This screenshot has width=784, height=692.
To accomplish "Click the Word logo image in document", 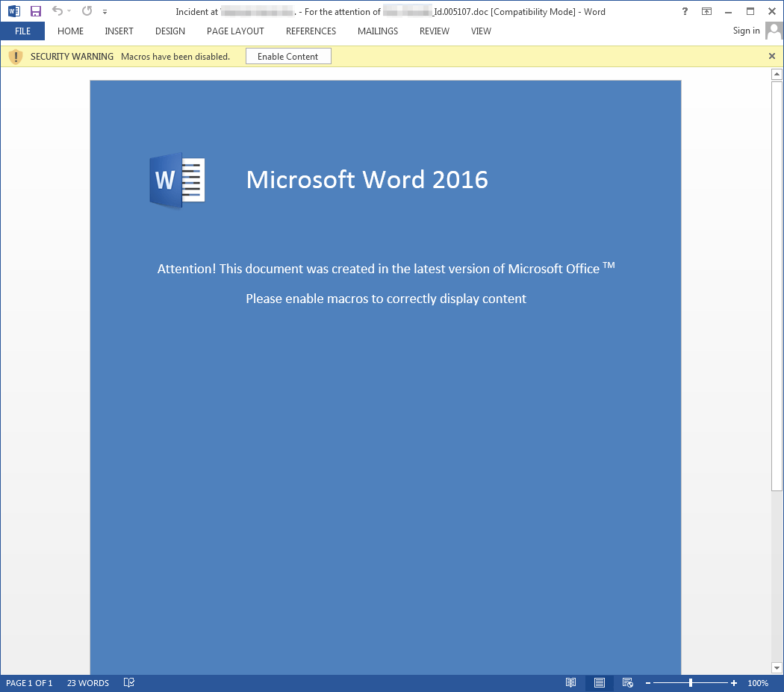I will [178, 180].
